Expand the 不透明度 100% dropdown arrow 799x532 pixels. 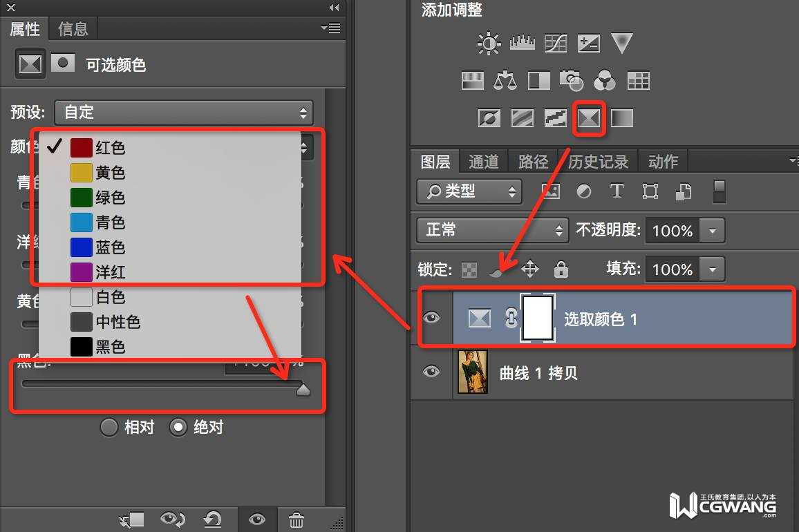tap(713, 231)
